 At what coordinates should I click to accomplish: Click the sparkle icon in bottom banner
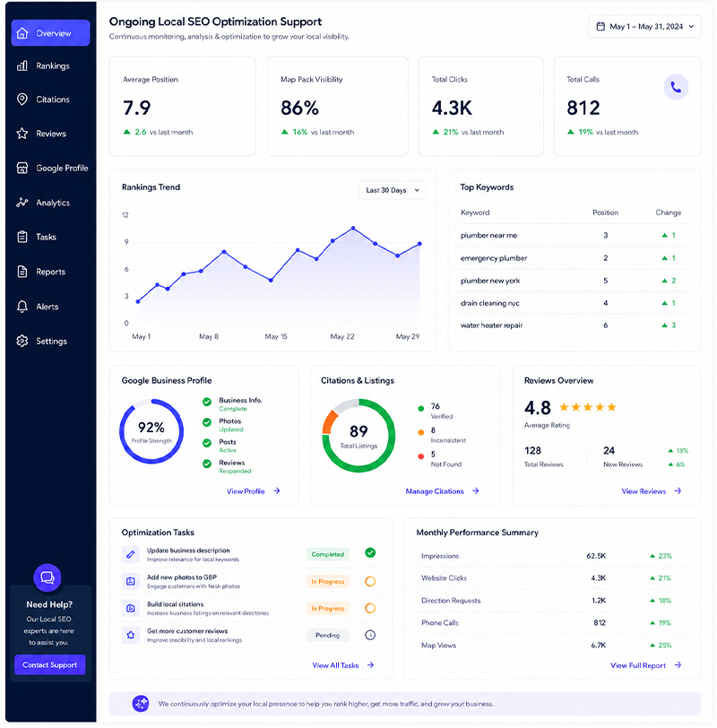(x=141, y=704)
